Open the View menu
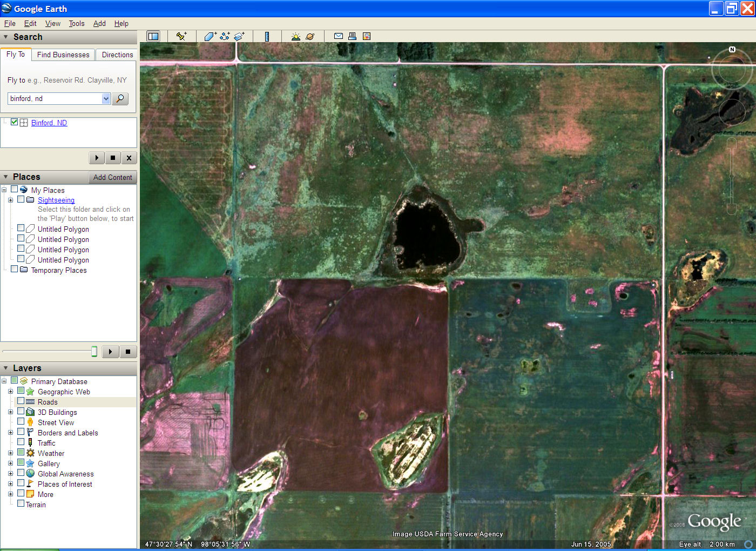 click(x=53, y=23)
